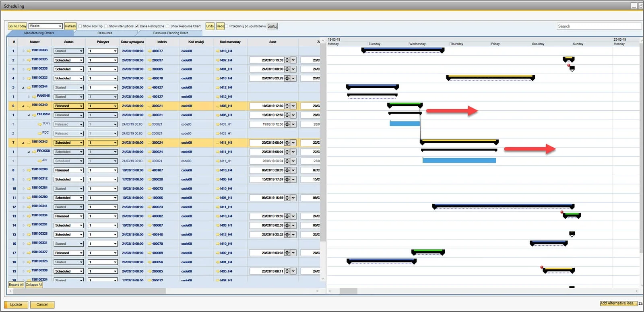Viewport: 644px width, 312px height.
Task: Click link arrow next to route M04_H1
Action: pos(218,198)
